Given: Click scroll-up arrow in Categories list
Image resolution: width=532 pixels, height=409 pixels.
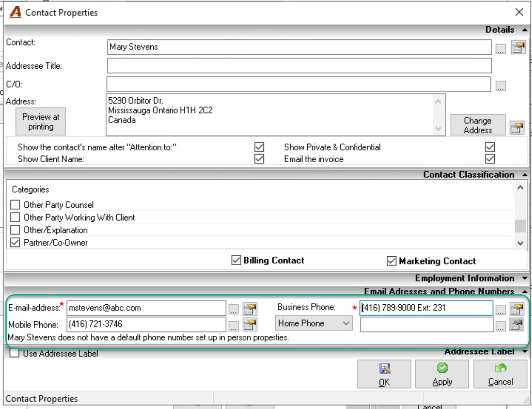Looking at the screenshot, I should [520, 188].
